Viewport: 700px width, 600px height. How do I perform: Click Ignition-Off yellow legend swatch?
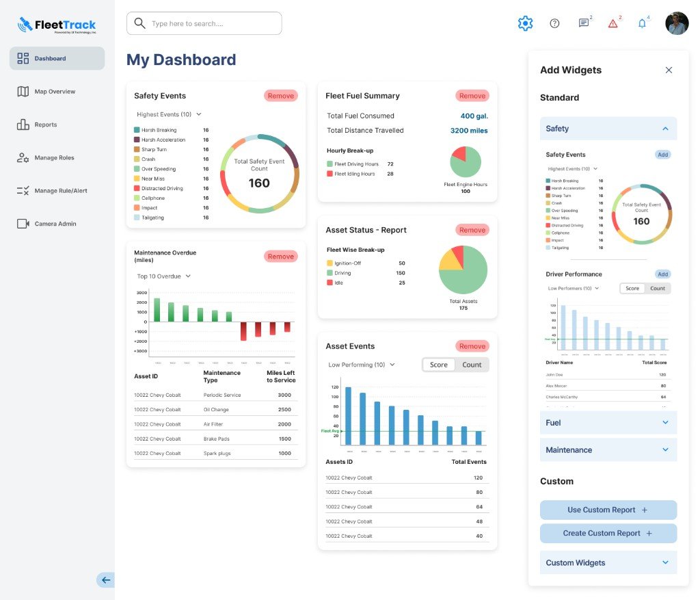(330, 263)
